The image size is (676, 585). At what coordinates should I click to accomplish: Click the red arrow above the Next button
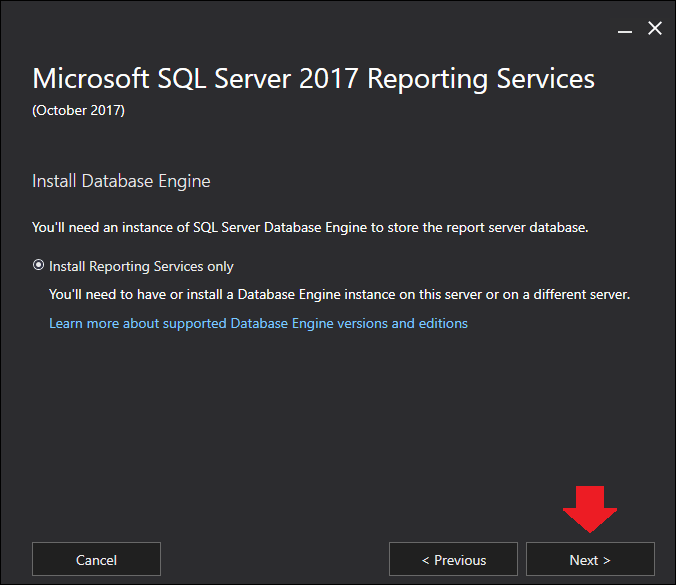coord(590,509)
